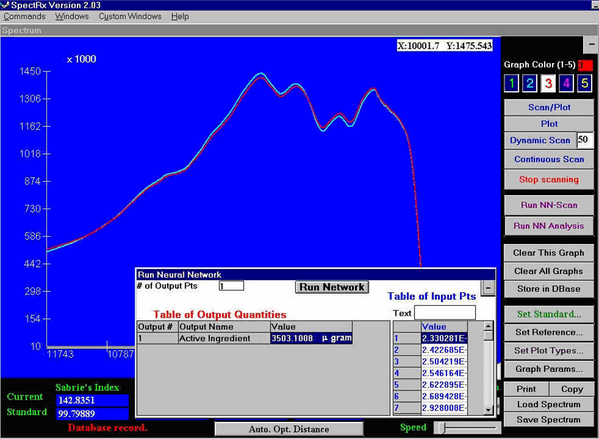Select input value 2.330281E-
Viewport: 599px width, 439px height.
click(444, 339)
